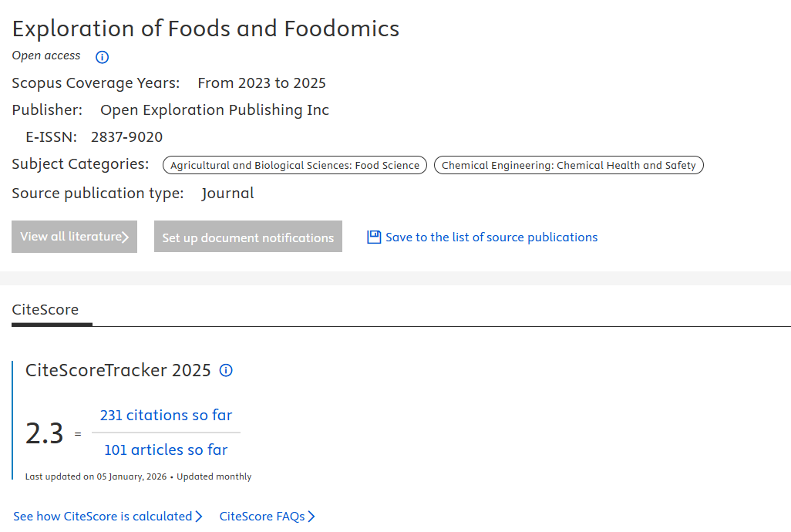Screen dimensions: 791x532
Task: Click the info icon beside Open access
Action: coord(102,57)
